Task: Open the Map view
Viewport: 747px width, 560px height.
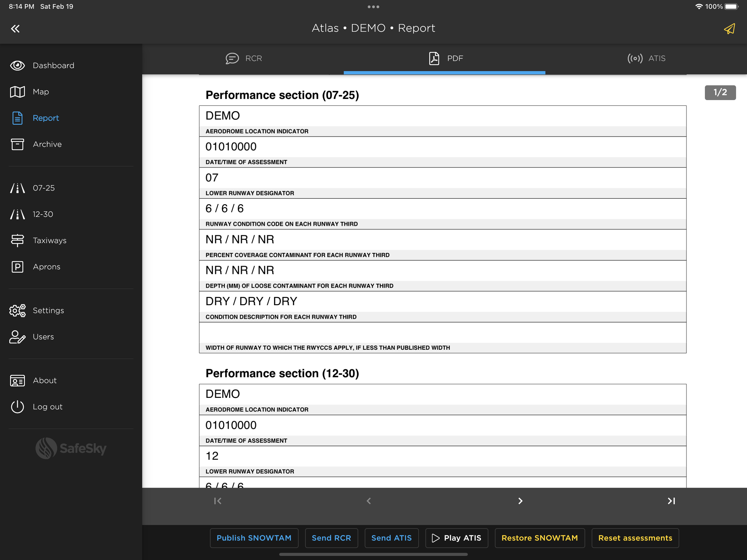Action: click(40, 92)
